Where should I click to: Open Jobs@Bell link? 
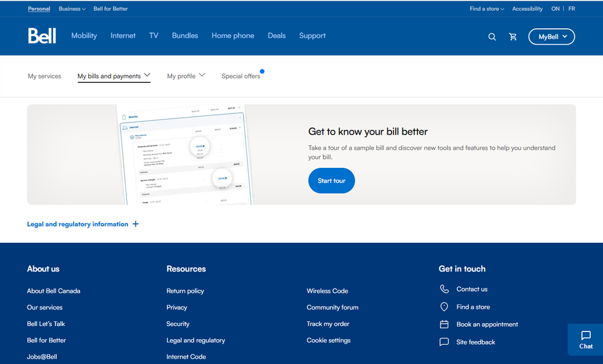click(x=42, y=357)
